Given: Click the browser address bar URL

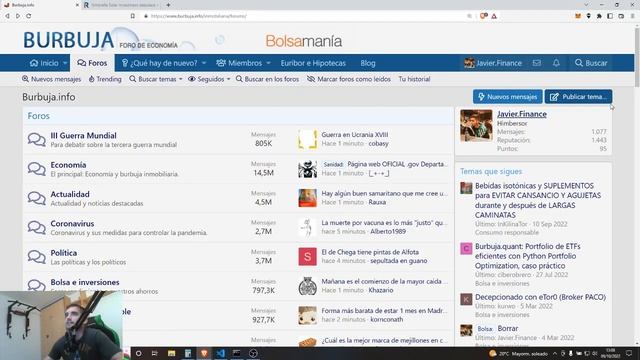Looking at the screenshot, I should 199,16.
